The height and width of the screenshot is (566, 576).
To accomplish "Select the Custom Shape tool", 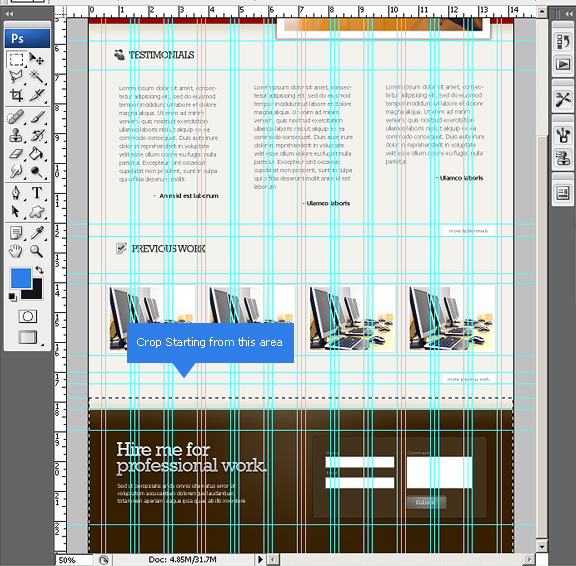I will [37, 212].
